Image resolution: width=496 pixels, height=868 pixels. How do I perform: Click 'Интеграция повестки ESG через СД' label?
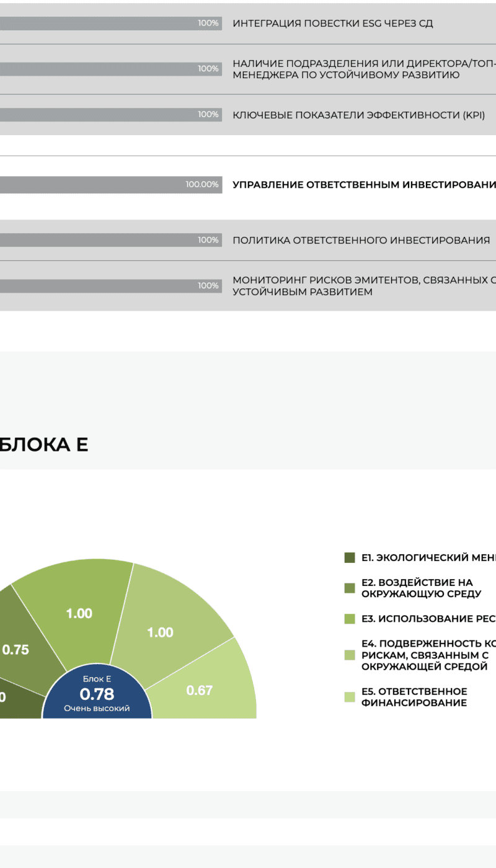pyautogui.click(x=332, y=24)
